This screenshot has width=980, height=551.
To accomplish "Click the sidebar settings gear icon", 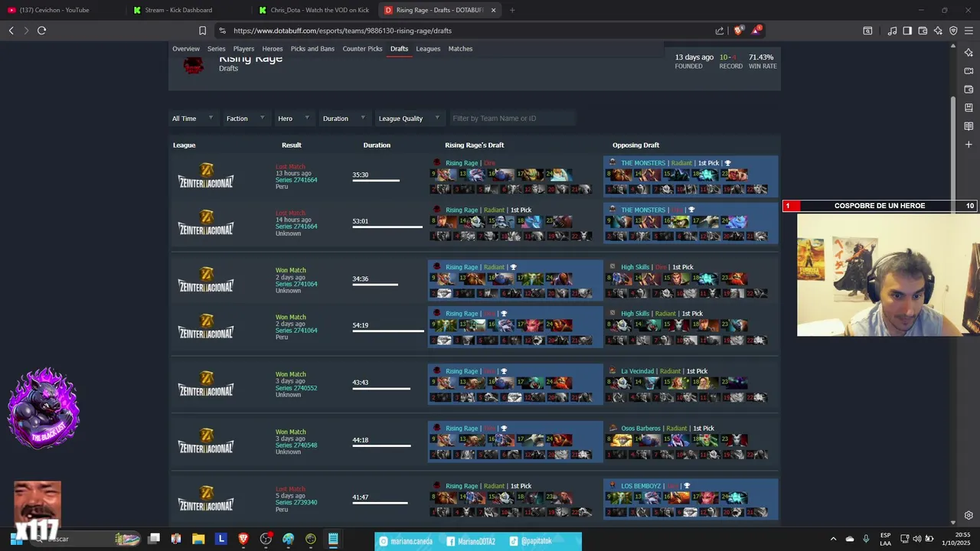I will tap(969, 515).
